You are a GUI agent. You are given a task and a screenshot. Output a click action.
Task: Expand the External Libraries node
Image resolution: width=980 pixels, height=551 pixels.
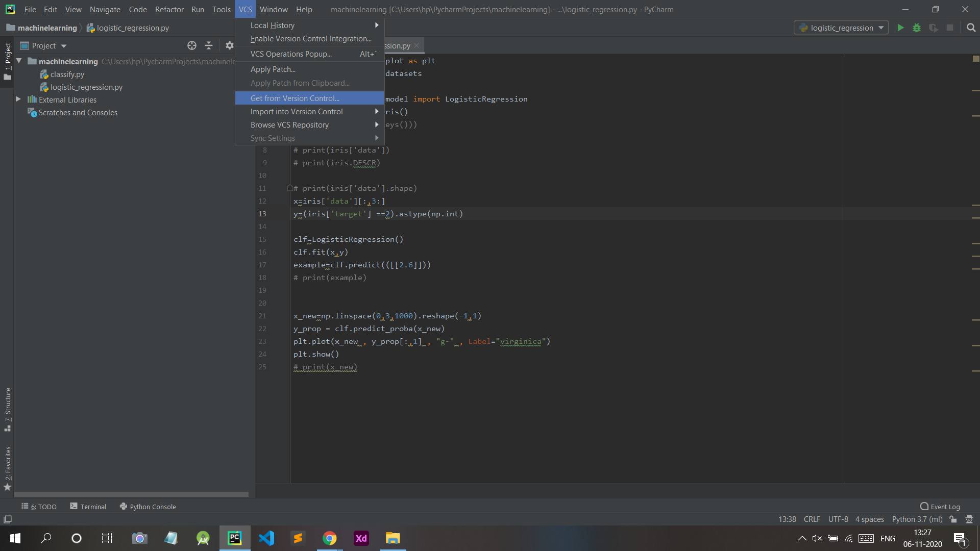pos(17,99)
